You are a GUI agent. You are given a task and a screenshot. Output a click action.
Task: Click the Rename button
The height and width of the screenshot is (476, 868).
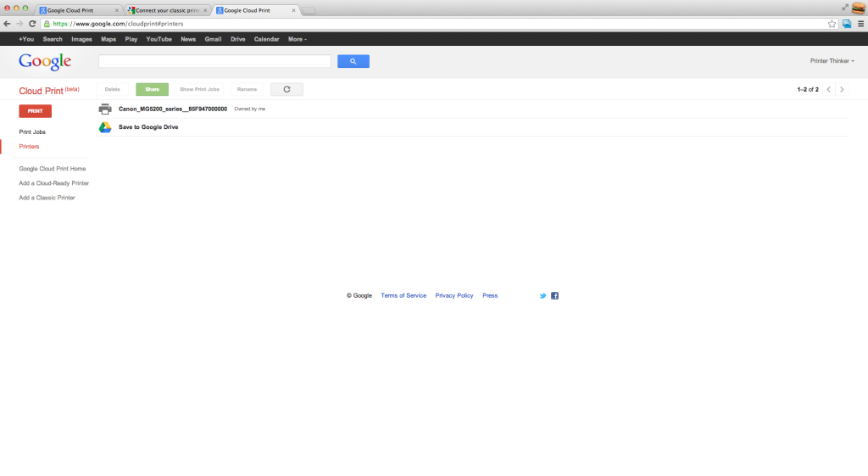click(247, 89)
